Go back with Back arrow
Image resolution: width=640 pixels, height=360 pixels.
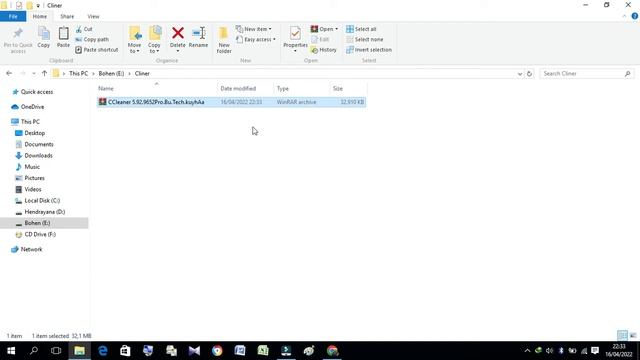click(x=9, y=73)
